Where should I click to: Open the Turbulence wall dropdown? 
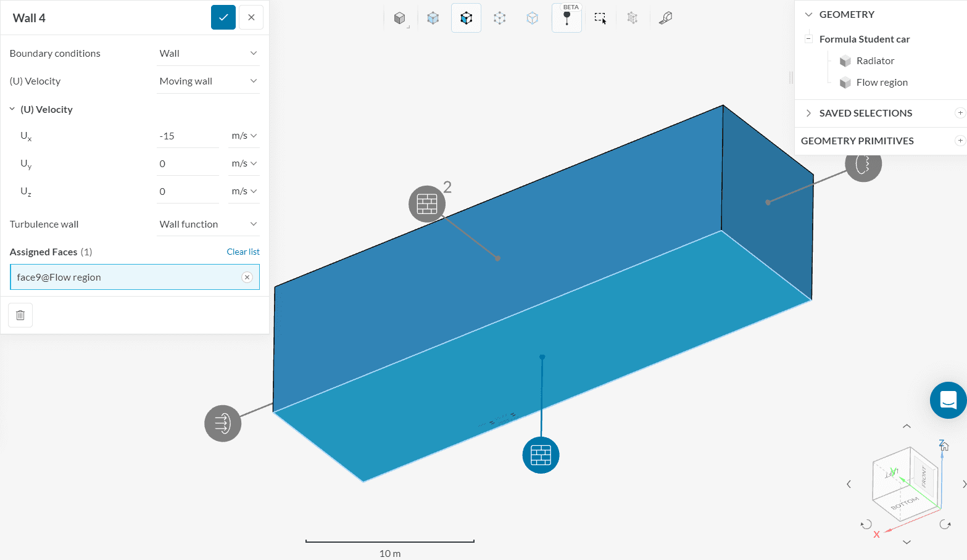208,224
